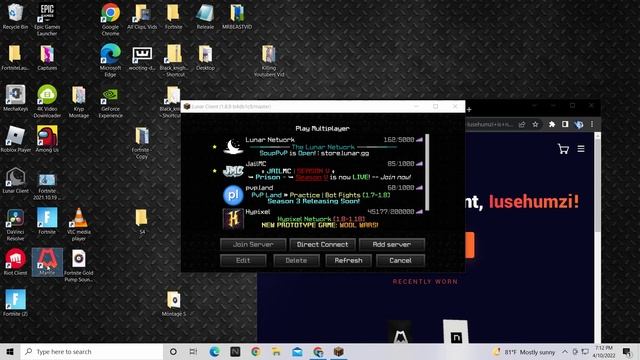The width and height of the screenshot is (640, 360).
Task: Open the Kryp Montage folder
Action: coord(79,101)
